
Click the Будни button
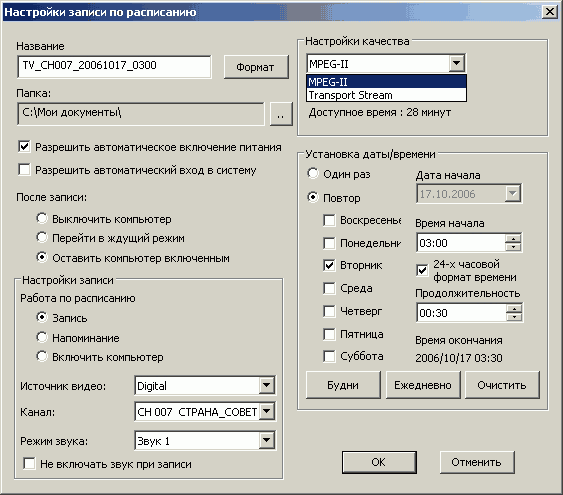point(343,385)
